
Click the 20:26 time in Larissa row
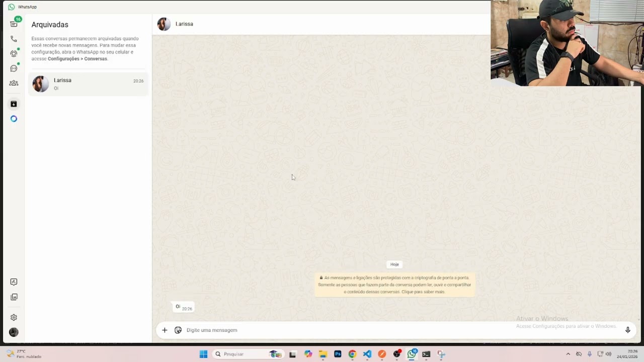pyautogui.click(x=138, y=81)
